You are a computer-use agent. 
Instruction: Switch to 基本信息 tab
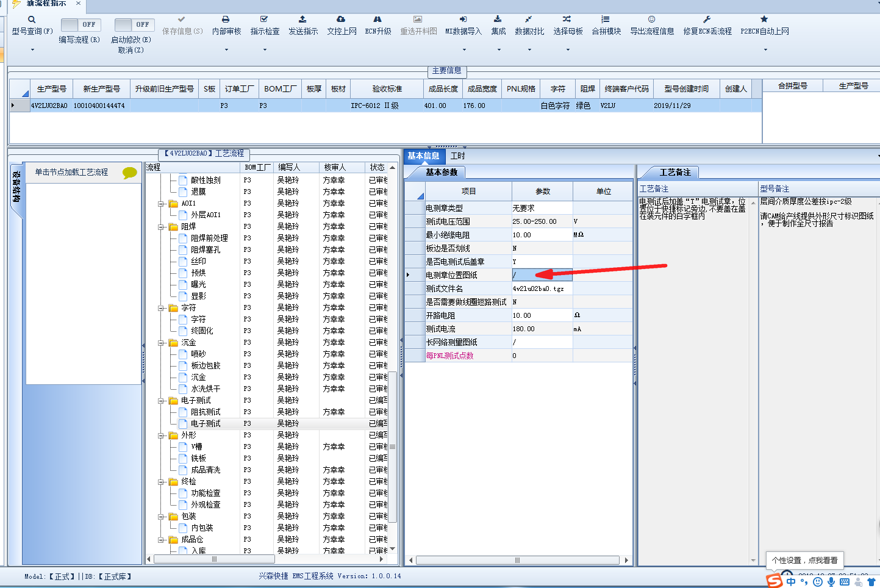pos(423,156)
